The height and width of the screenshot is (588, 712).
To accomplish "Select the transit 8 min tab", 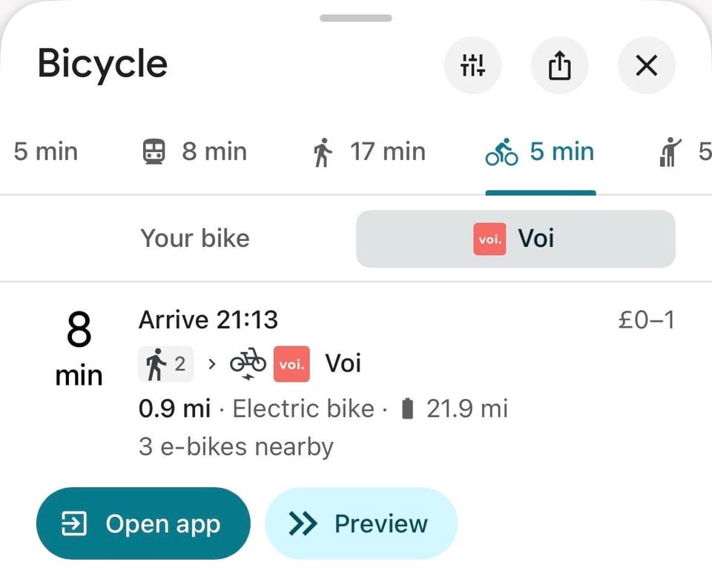I will [x=194, y=152].
